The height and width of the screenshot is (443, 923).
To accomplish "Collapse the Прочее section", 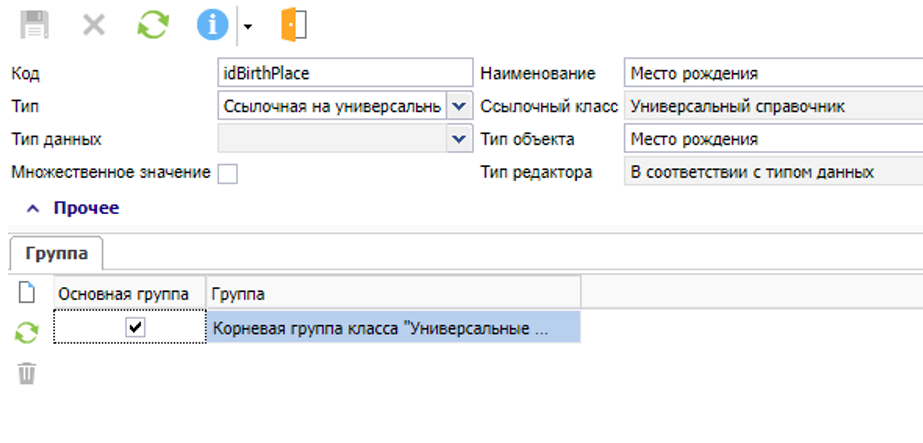I will tap(33, 208).
